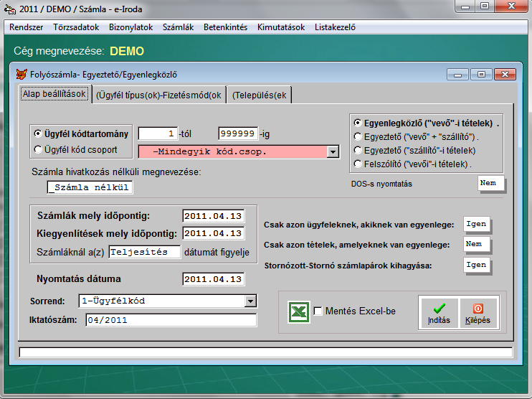Click the Iktatószám input field
Screen dimensions: 532x399
171,320
